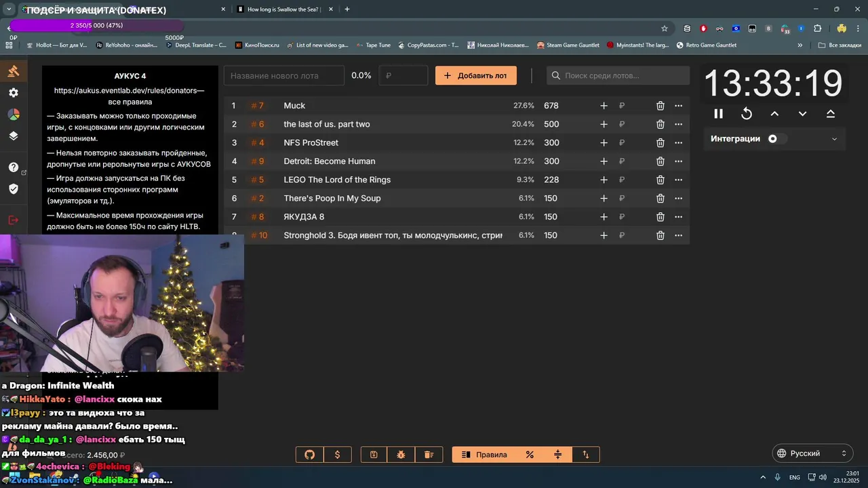The width and height of the screenshot is (868, 488).
Task: Show hidden tray icons arrow
Action: tap(763, 477)
